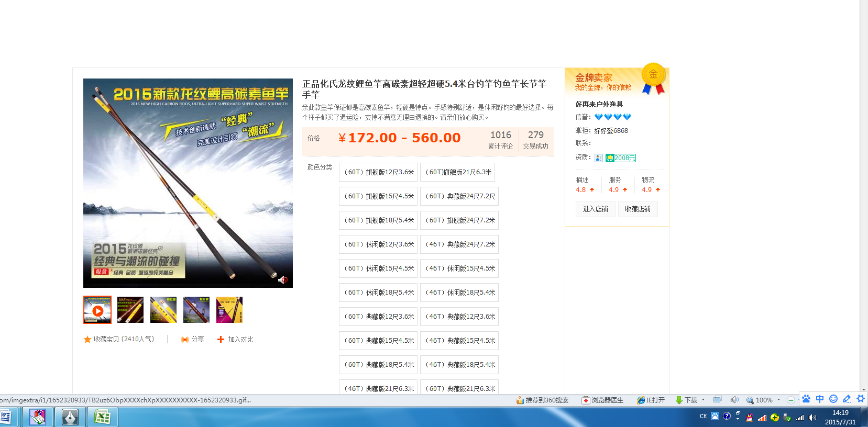
Task: Click the 推荐到360搜索 thumbs-up icon
Action: tap(520, 400)
